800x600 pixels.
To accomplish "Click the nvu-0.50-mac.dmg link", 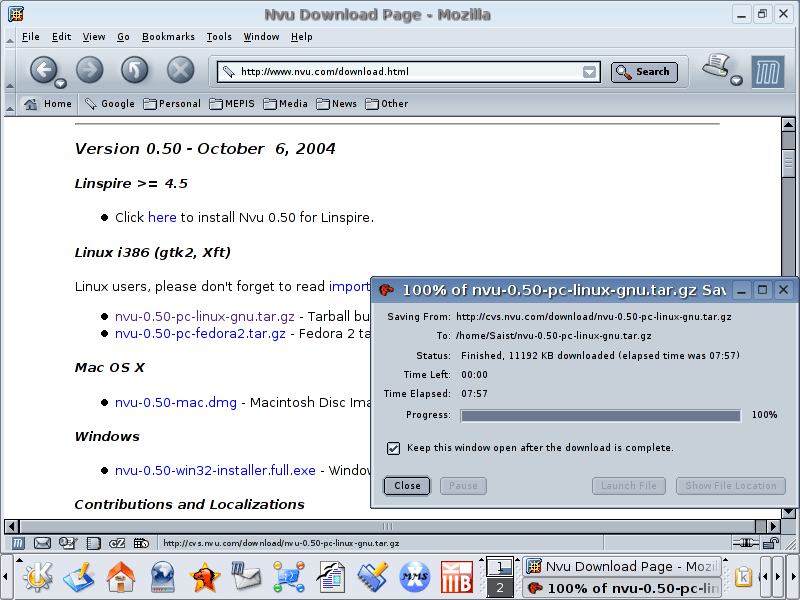I will tap(176, 403).
